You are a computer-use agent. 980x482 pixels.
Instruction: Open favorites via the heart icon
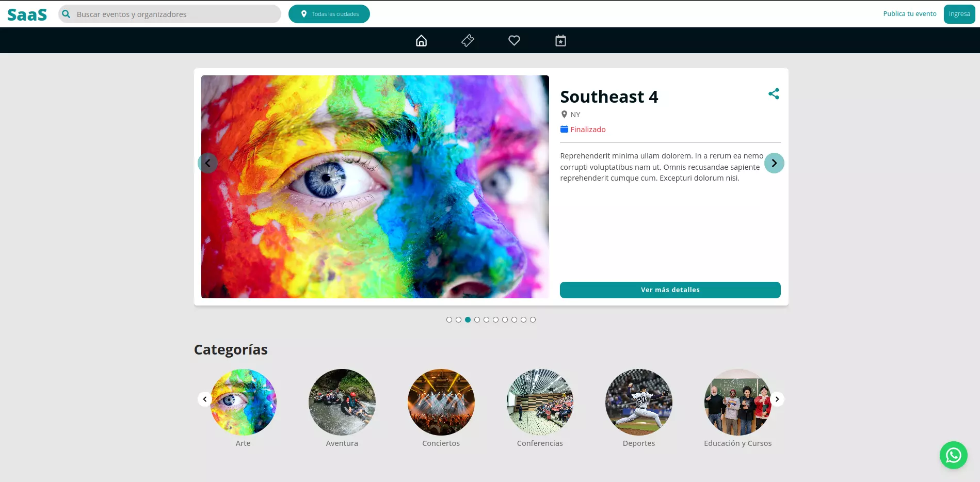click(x=514, y=40)
